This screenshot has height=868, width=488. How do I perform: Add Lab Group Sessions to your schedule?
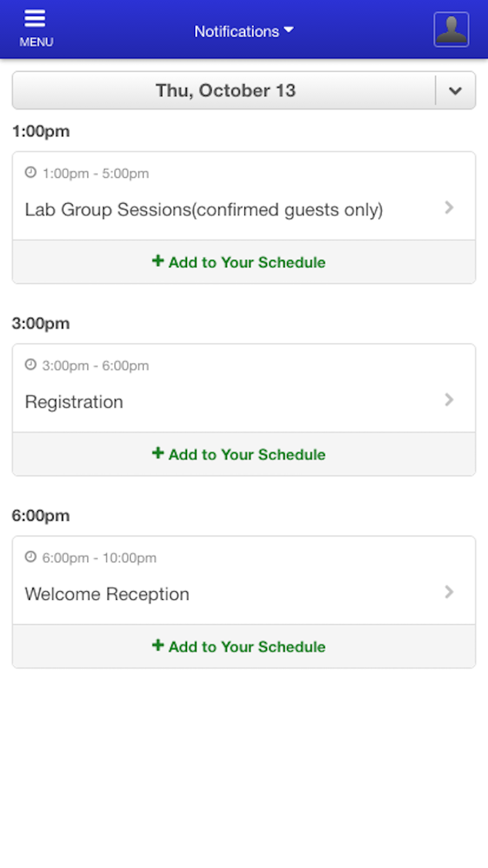click(244, 262)
